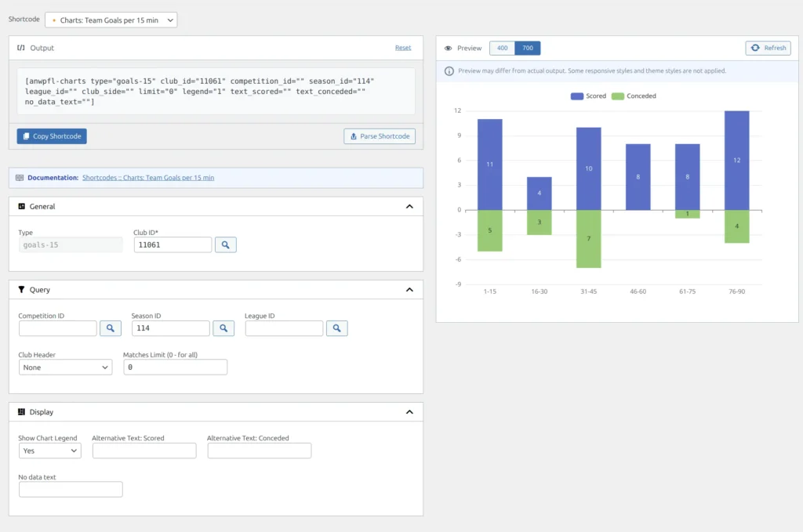Click the 1-15 conceded bar labeled 5

coord(489,230)
